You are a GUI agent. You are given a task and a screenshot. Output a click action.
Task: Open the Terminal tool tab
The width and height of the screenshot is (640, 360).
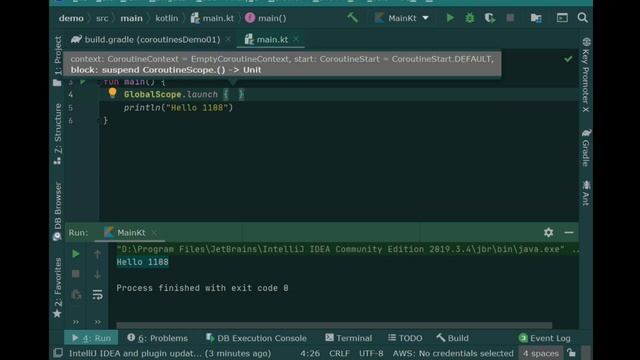point(349,338)
